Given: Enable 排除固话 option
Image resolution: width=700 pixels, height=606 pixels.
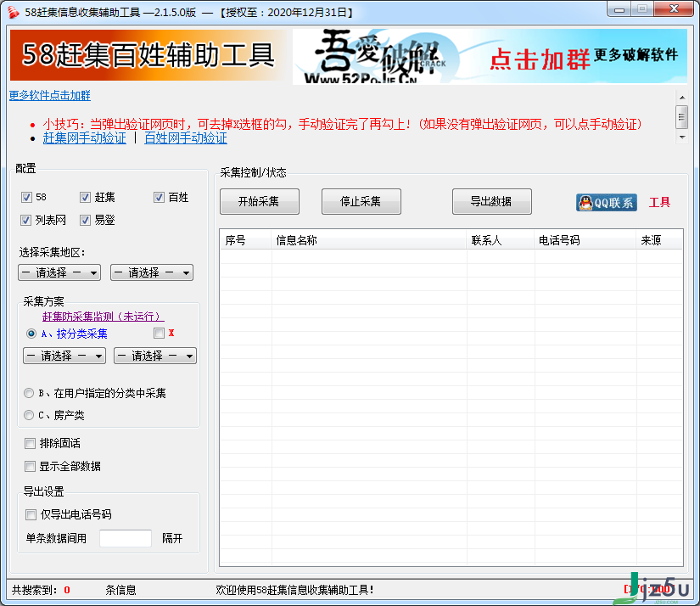Looking at the screenshot, I should coord(30,443).
